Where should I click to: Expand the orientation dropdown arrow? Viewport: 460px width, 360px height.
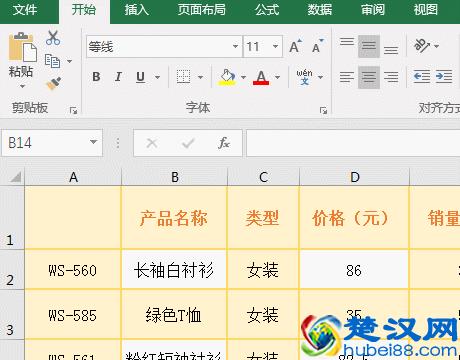[436, 46]
